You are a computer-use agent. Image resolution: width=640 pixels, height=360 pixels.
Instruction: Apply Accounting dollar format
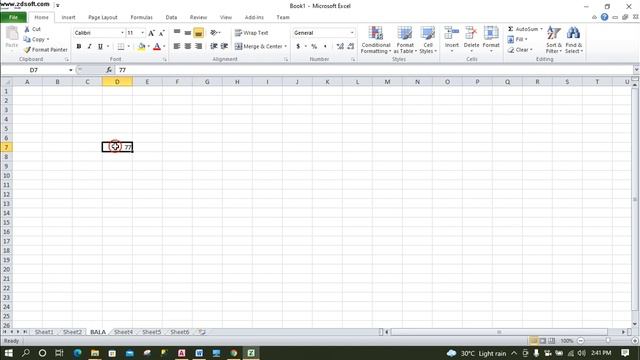tap(298, 47)
